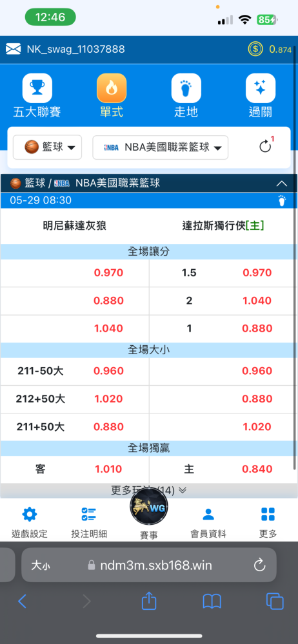The image size is (298, 644).
Task: Open the 過關 sparkle icon
Action: [261, 88]
